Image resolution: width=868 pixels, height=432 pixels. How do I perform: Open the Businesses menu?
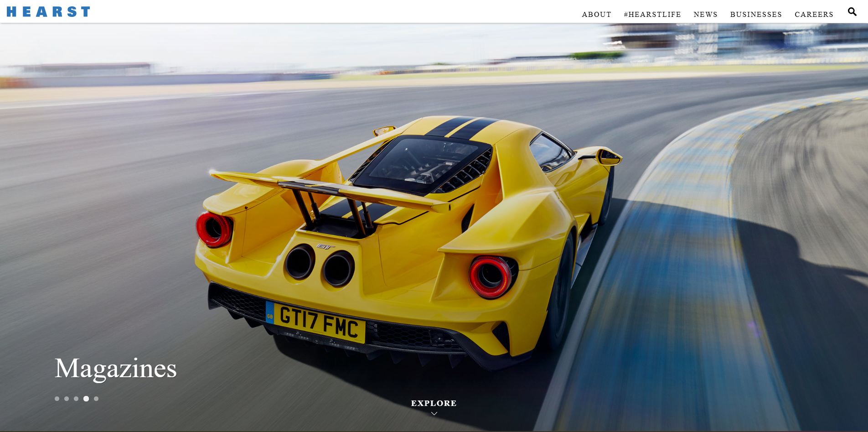(x=756, y=14)
